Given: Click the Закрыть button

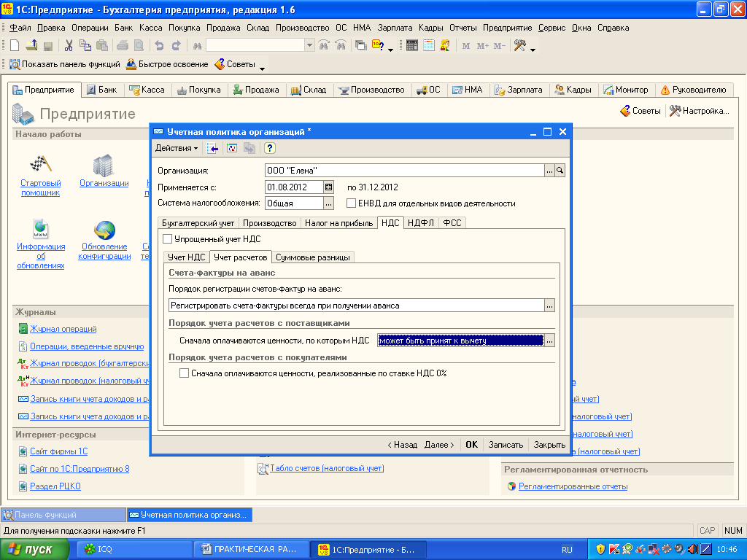Looking at the screenshot, I should click(549, 444).
